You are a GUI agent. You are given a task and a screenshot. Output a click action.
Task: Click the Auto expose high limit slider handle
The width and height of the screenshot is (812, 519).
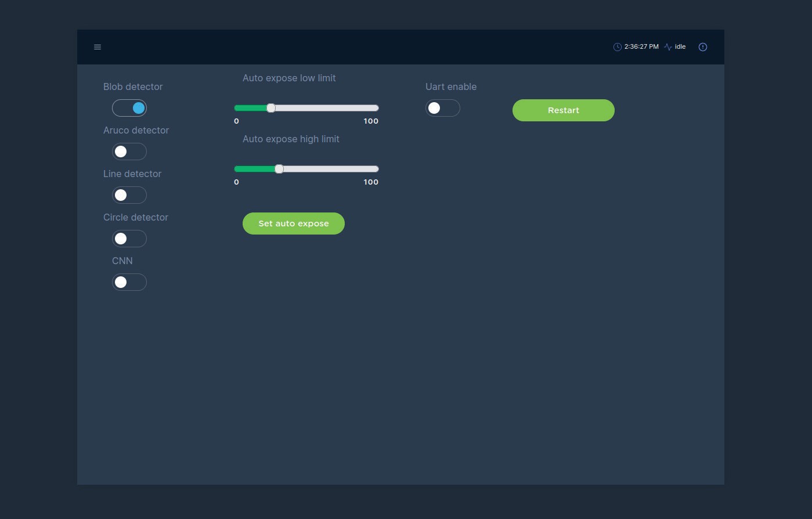coord(279,169)
